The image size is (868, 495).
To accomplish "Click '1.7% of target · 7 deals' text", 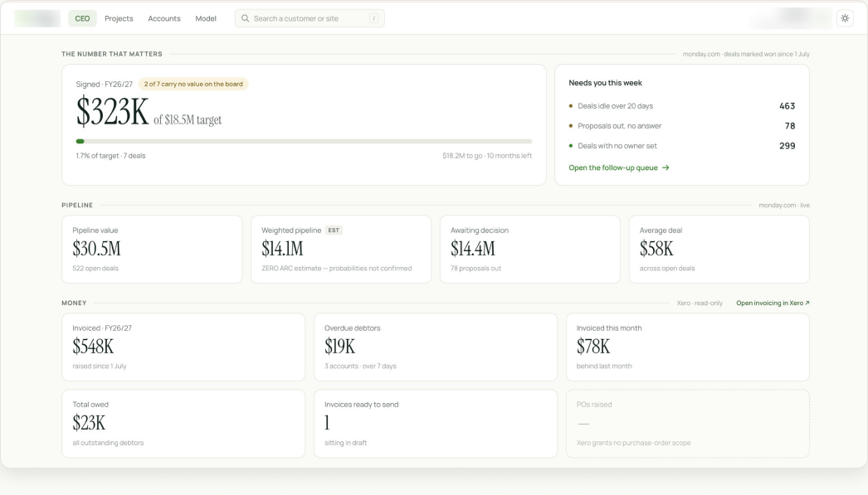I will [x=110, y=156].
